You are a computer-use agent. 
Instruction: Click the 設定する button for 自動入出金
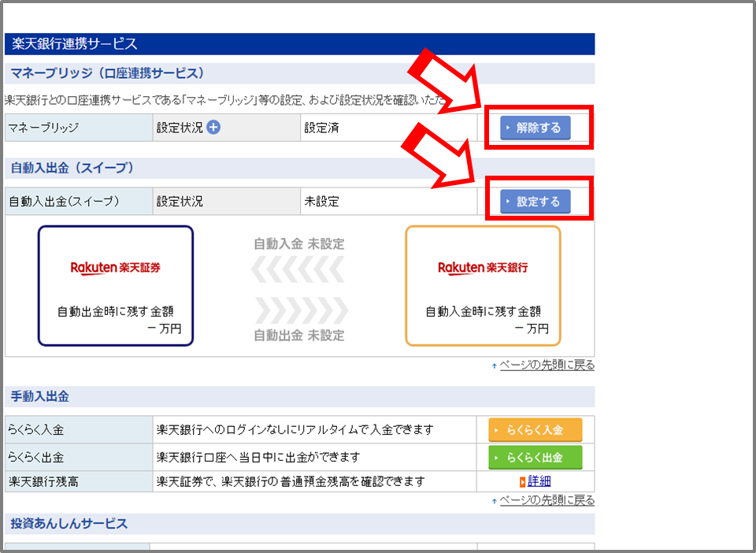(x=535, y=201)
